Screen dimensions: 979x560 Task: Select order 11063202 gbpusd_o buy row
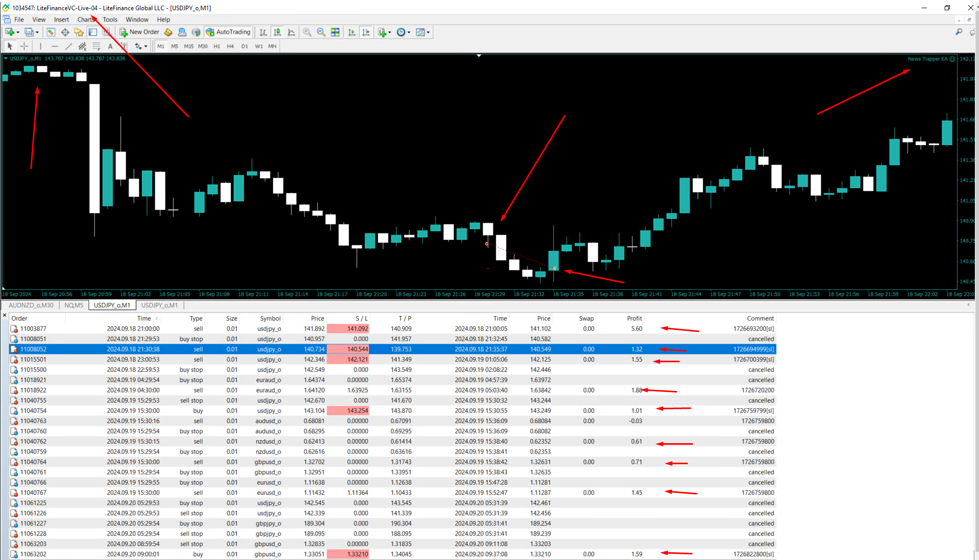[x=392, y=554]
